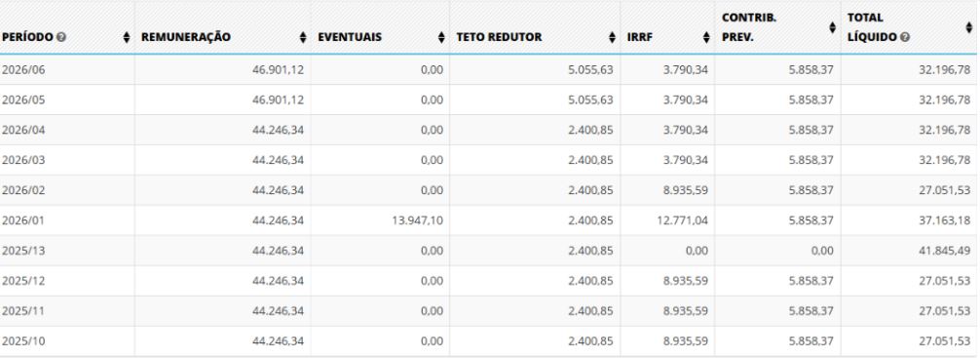
Task: Sort by CONTRIB. PREV. column arrows
Action: pos(833,27)
